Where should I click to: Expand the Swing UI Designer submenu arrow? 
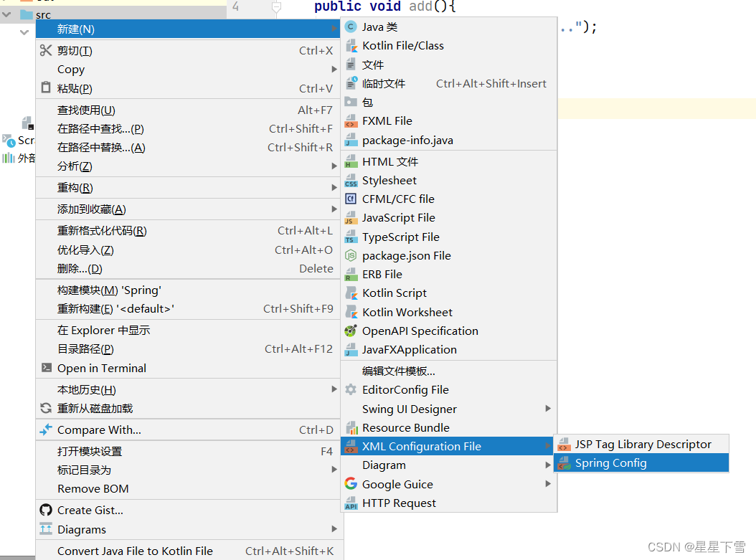coord(548,409)
